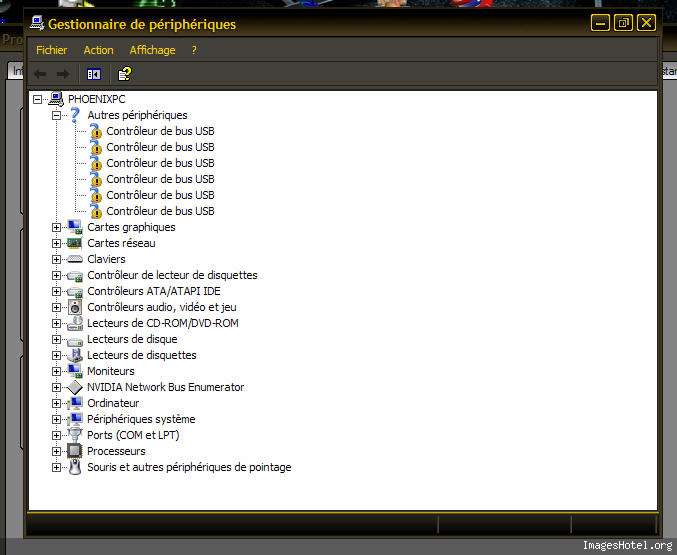Select the Ordinateur computer icon
This screenshot has height=555, width=677.
click(x=75, y=403)
